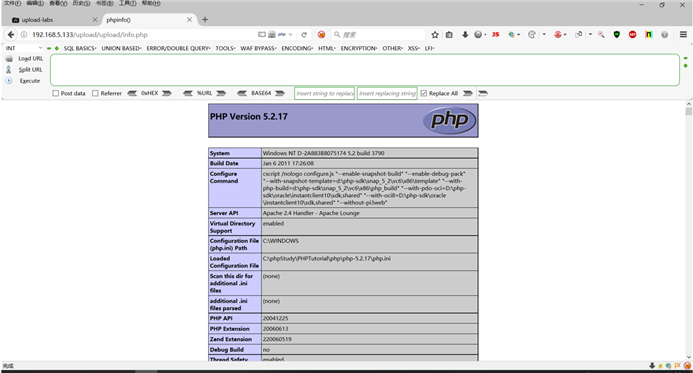Expand the WAF BYPASS menu
693x373 pixels.
[259, 48]
